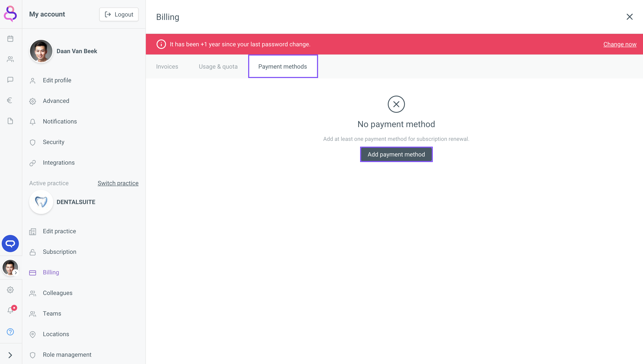This screenshot has height=364, width=643.
Task: Click the Change now password link
Action: tap(620, 44)
